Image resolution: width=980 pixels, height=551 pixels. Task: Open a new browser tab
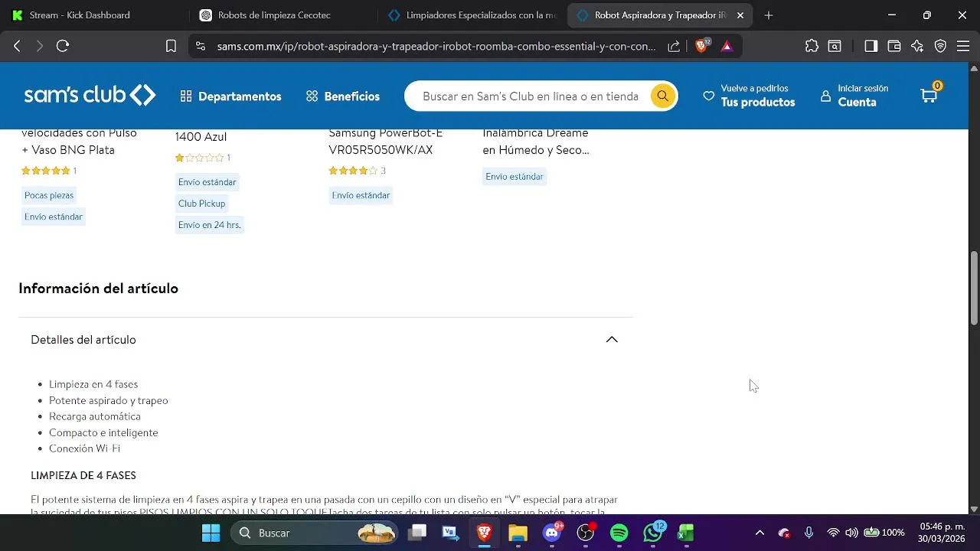[x=769, y=15]
